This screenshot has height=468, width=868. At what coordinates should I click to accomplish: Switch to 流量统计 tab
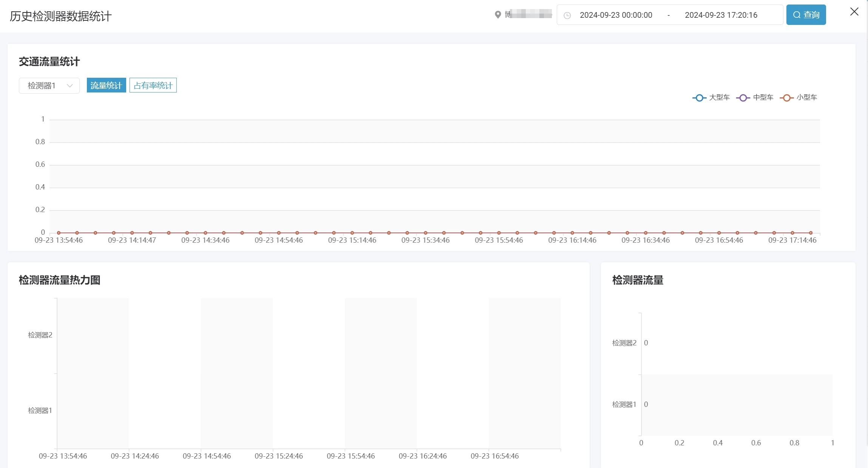click(106, 85)
